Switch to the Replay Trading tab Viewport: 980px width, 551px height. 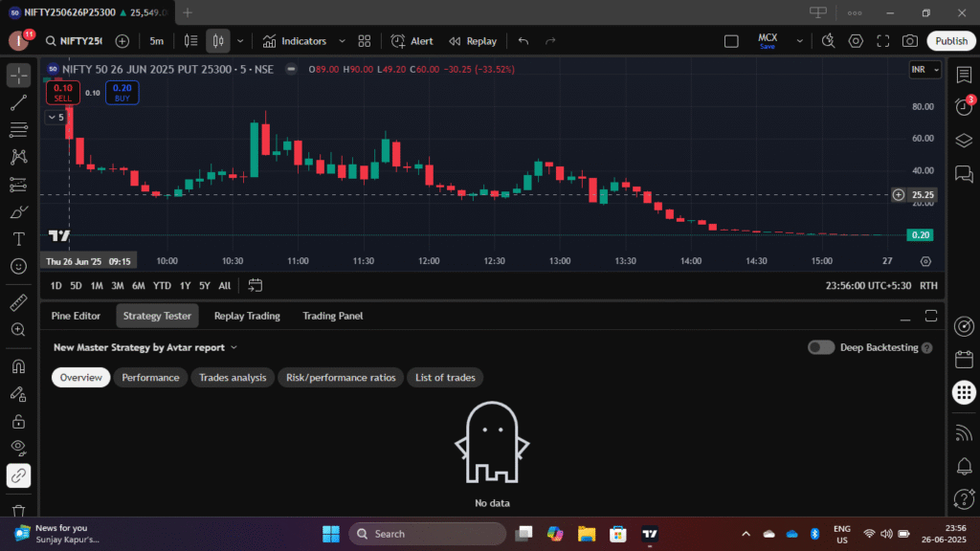(x=247, y=316)
